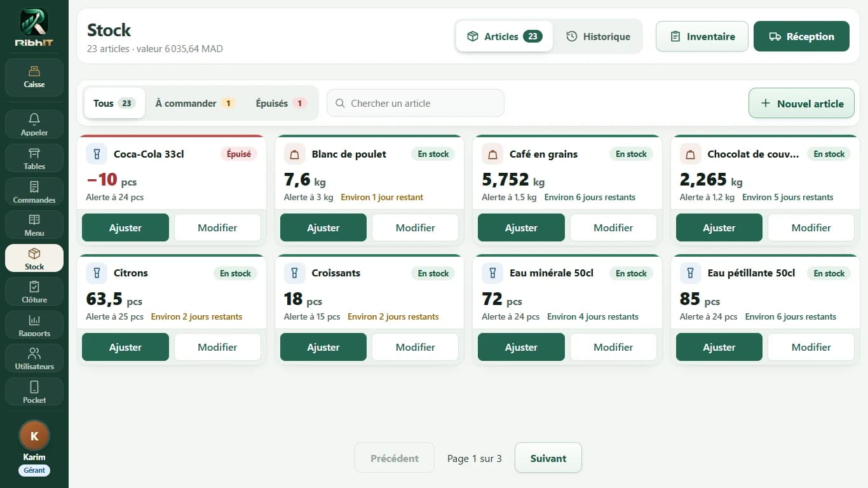The height and width of the screenshot is (488, 868).
Task: Click the "−10 pcs" quantity
Action: (111, 180)
